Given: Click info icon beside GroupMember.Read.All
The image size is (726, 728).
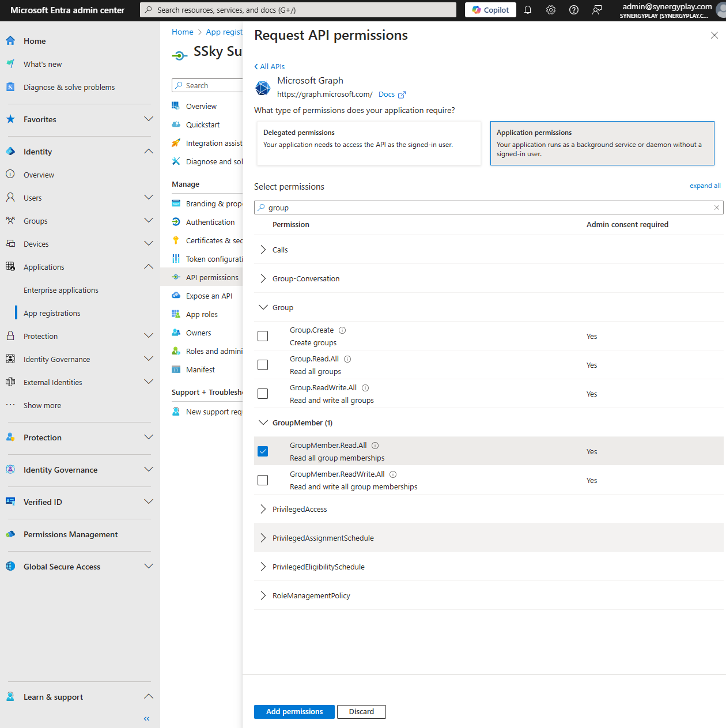Looking at the screenshot, I should (x=375, y=446).
